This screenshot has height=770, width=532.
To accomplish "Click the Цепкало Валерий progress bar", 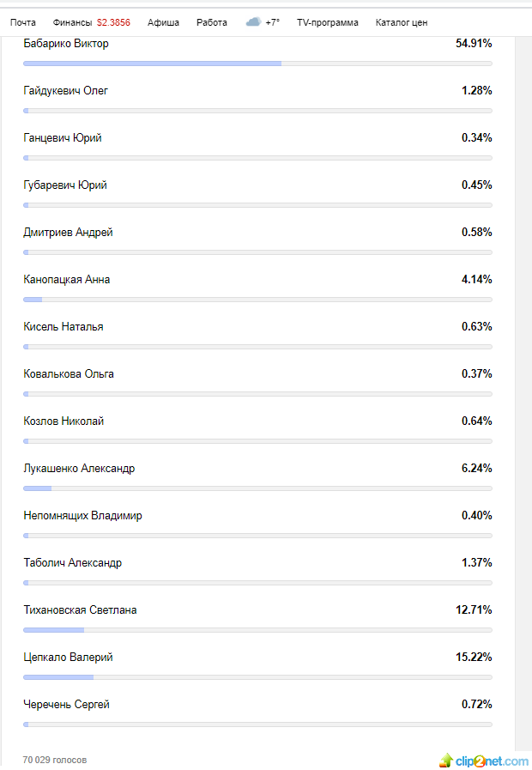I will pyautogui.click(x=257, y=677).
